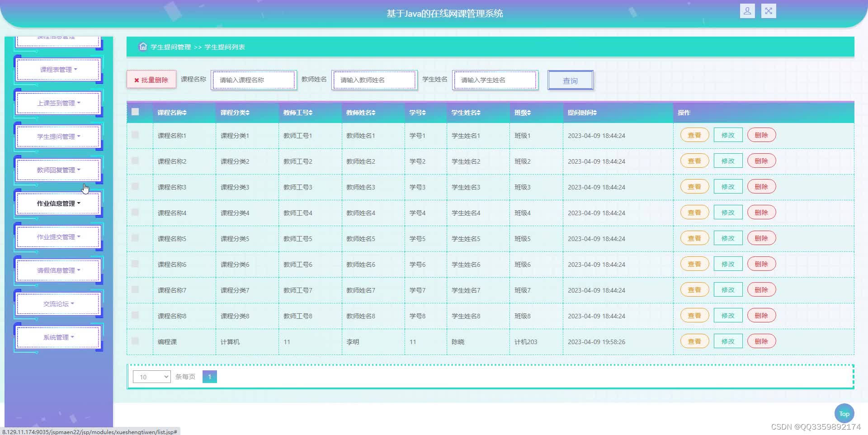The height and width of the screenshot is (435, 868).
Task: Click 学生提问管理 in the breadcrumb
Action: coord(170,47)
